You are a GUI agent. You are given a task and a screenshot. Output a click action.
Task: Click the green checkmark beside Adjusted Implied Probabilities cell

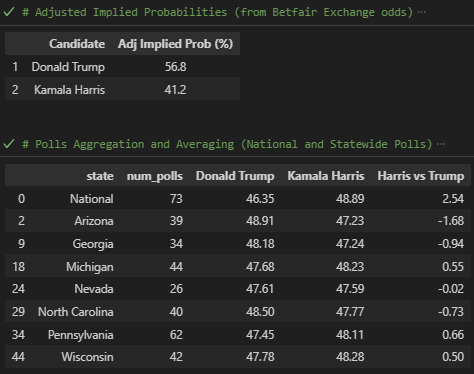coord(8,12)
